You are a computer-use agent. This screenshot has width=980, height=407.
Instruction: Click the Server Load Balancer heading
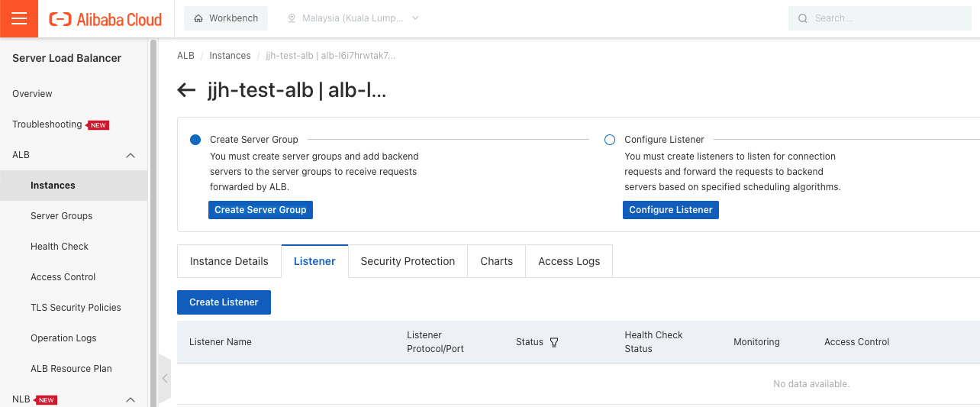click(x=67, y=58)
